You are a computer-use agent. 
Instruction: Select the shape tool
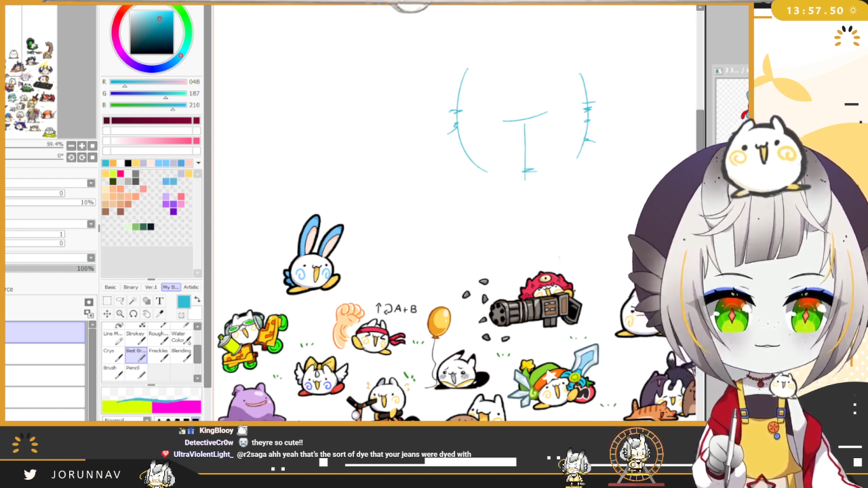tap(146, 301)
